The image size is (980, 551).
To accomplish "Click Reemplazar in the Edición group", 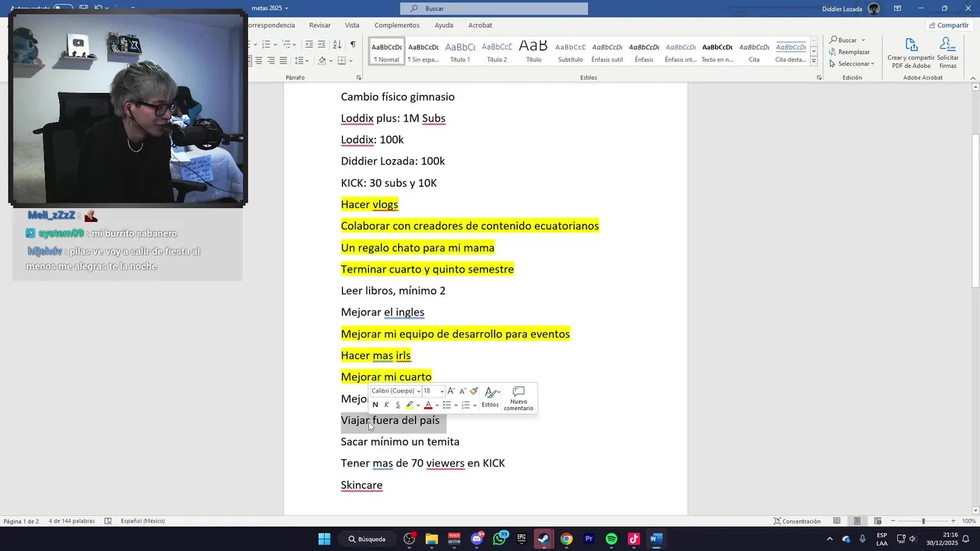I will tap(850, 52).
